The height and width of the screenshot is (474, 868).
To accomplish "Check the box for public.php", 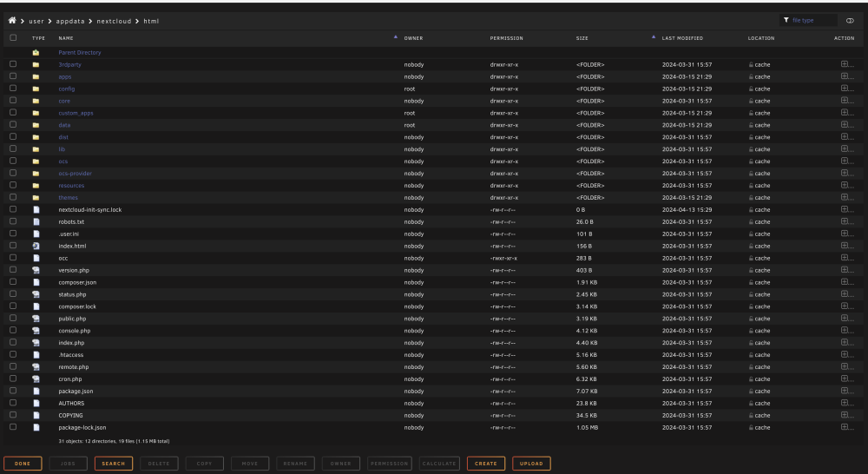I will [x=13, y=319].
